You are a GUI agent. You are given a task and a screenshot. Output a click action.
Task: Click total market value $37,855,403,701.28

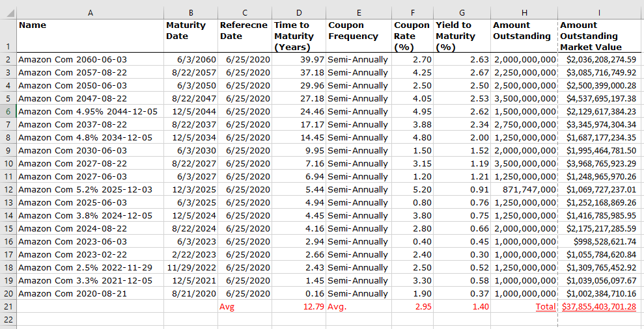pos(599,306)
